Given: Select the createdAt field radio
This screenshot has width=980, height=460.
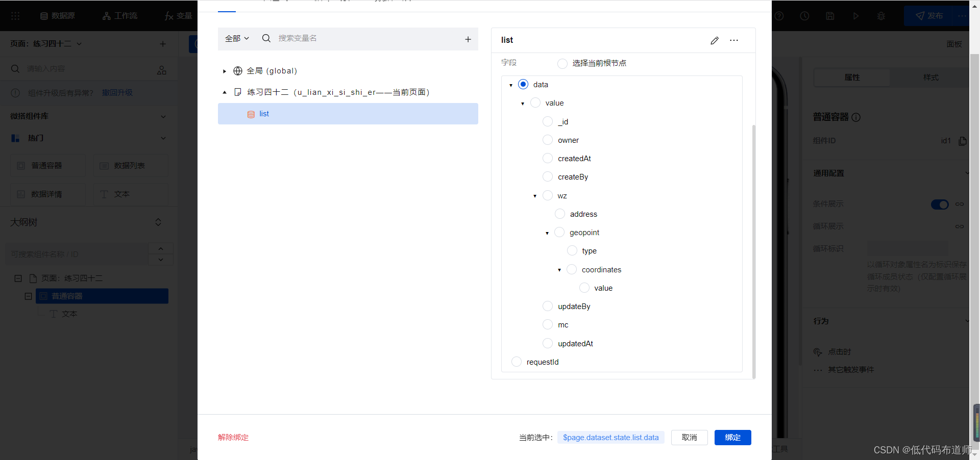Looking at the screenshot, I should point(548,158).
